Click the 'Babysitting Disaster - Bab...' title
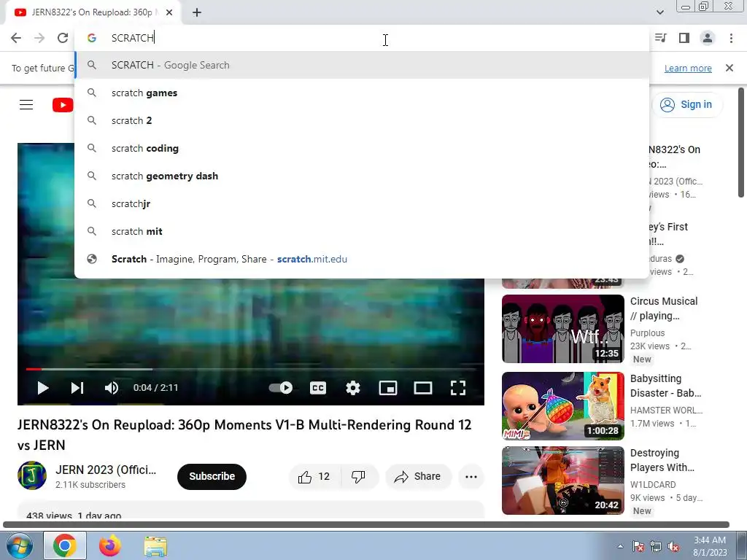Viewport: 747px width, 560px height. click(x=665, y=386)
